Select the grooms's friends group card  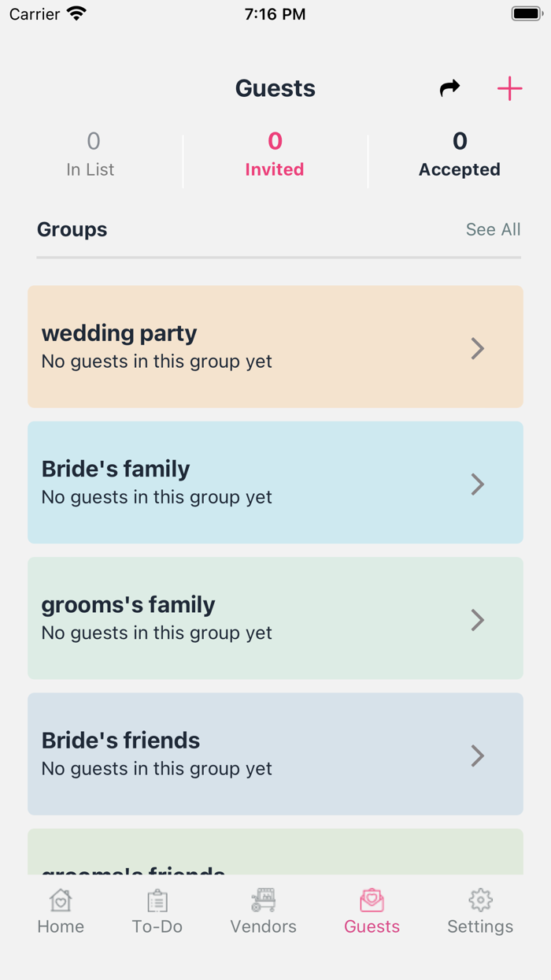275,855
